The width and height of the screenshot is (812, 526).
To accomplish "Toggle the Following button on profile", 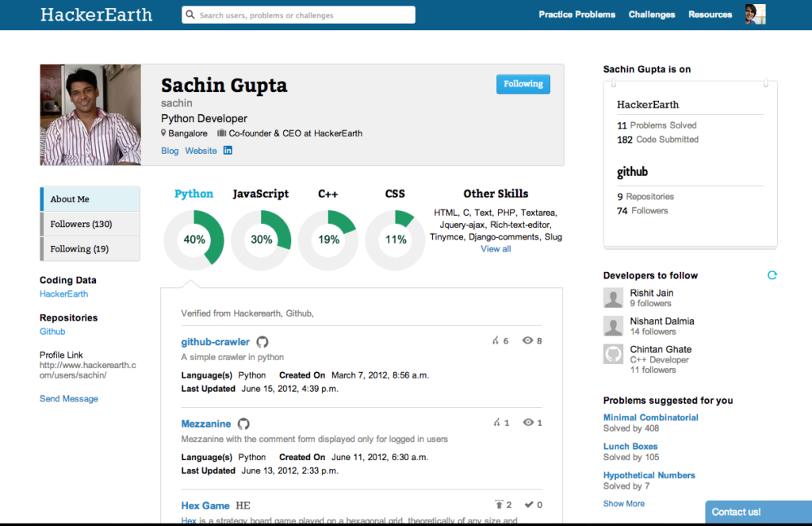I will [523, 84].
